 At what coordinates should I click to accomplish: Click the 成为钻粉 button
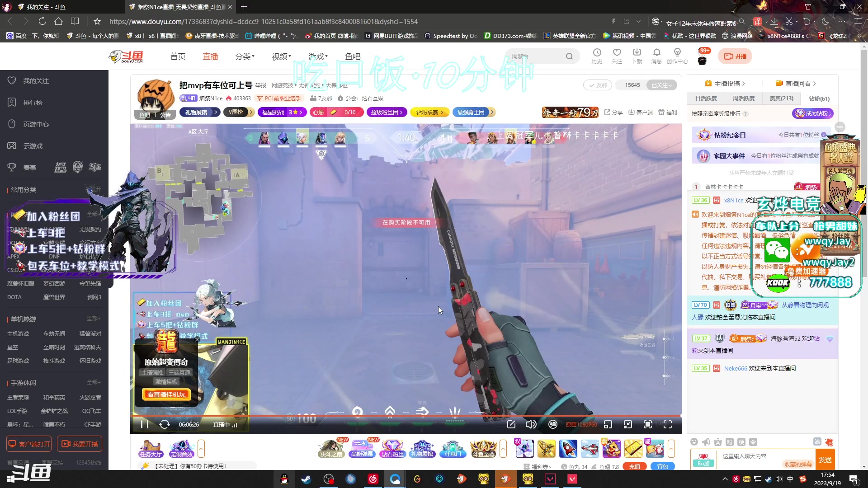812,113
